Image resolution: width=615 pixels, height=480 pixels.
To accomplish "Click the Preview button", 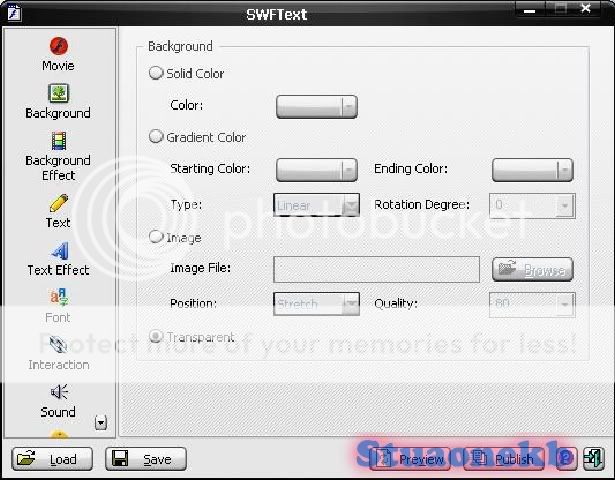I will coord(409,459).
